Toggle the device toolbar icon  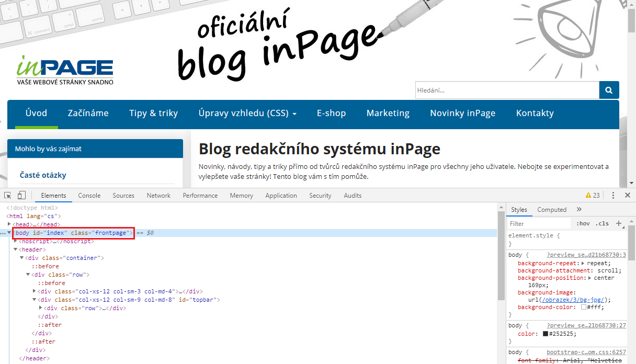click(x=21, y=195)
